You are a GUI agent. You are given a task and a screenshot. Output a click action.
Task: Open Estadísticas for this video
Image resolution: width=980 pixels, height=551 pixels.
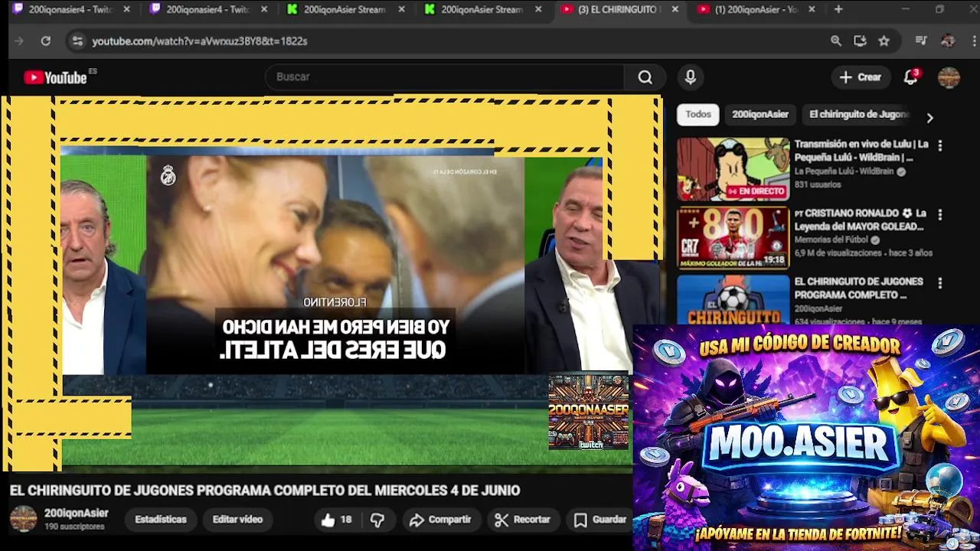[x=161, y=520]
